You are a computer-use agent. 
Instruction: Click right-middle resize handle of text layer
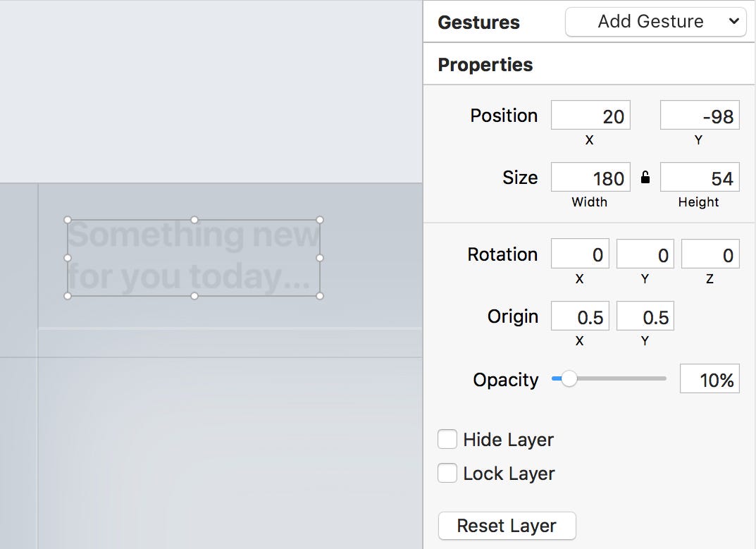tap(320, 258)
